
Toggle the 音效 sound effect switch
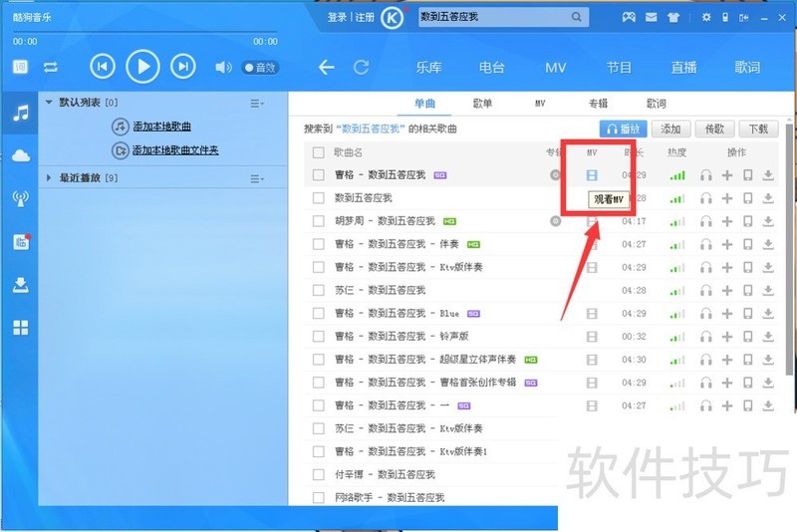260,67
